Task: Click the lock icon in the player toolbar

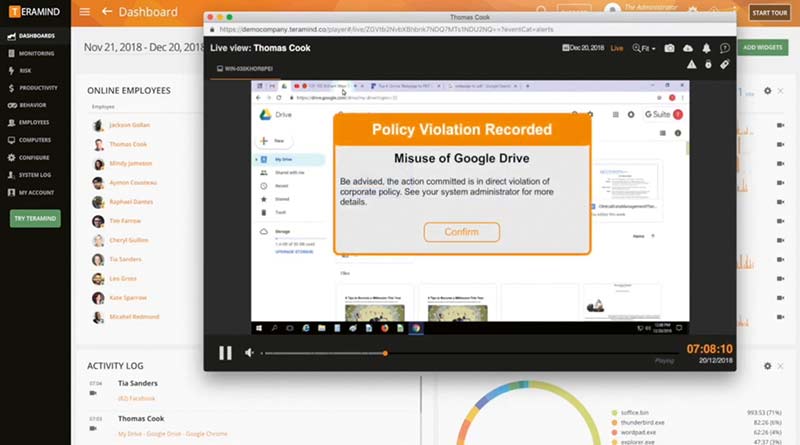Action: [708, 64]
